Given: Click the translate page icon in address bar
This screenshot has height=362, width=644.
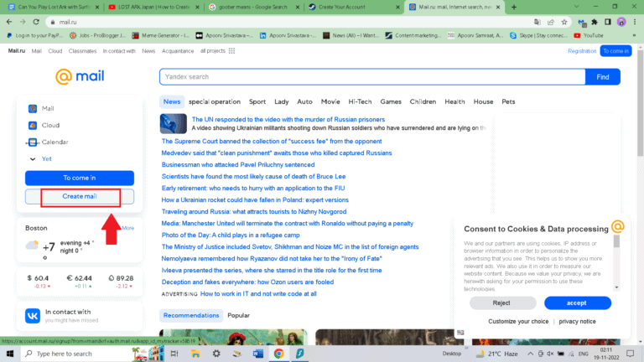Looking at the screenshot, I should [x=538, y=22].
